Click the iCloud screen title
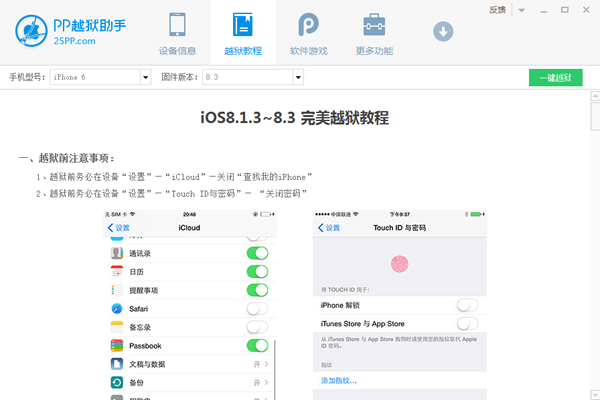This screenshot has width=600, height=400. [x=189, y=228]
